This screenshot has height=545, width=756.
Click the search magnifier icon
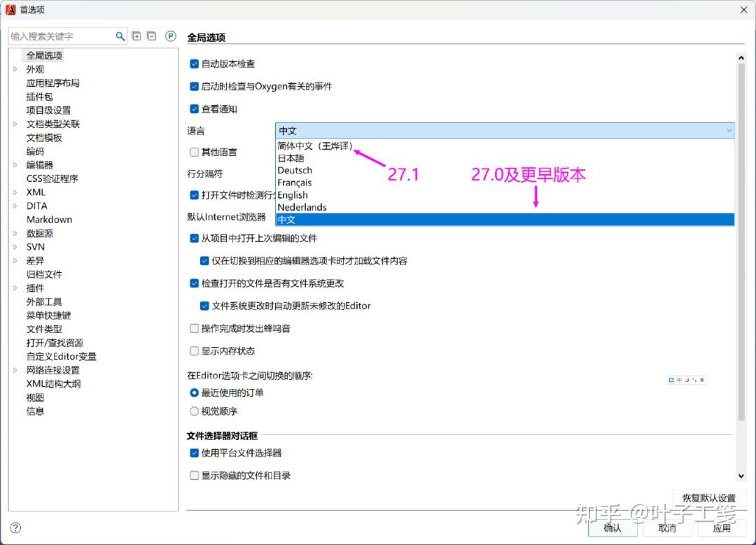pyautogui.click(x=120, y=36)
